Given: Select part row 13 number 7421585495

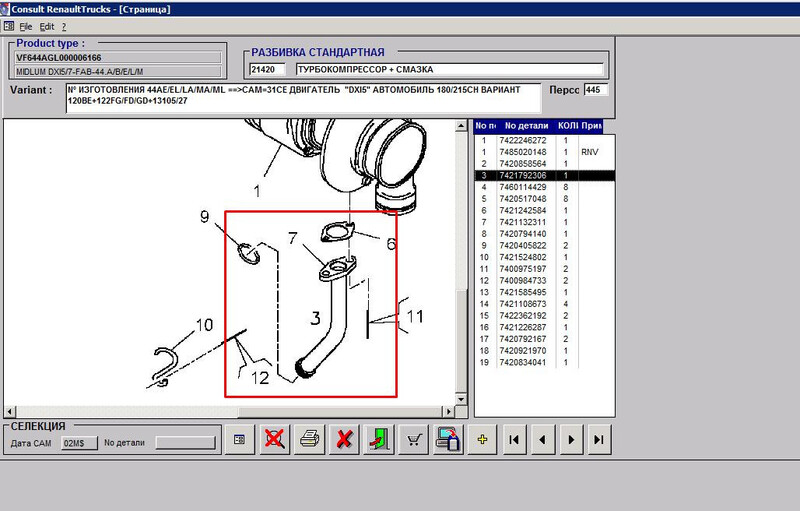Looking at the screenshot, I should tap(544, 292).
